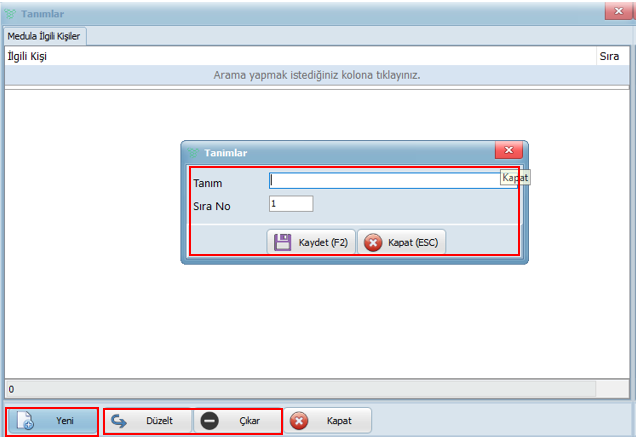Click the blue arrow icon on Düzelt
The height and width of the screenshot is (437, 636).
click(x=119, y=421)
